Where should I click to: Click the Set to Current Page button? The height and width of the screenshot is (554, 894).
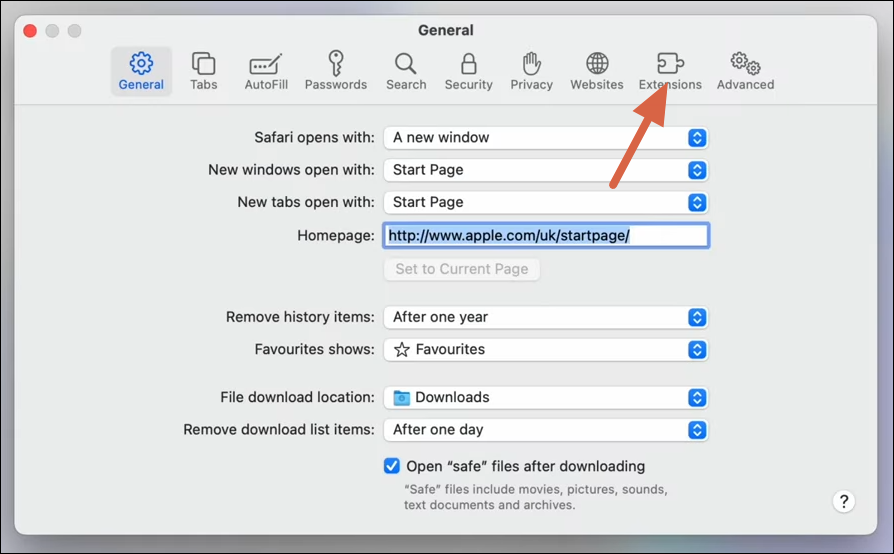click(462, 269)
